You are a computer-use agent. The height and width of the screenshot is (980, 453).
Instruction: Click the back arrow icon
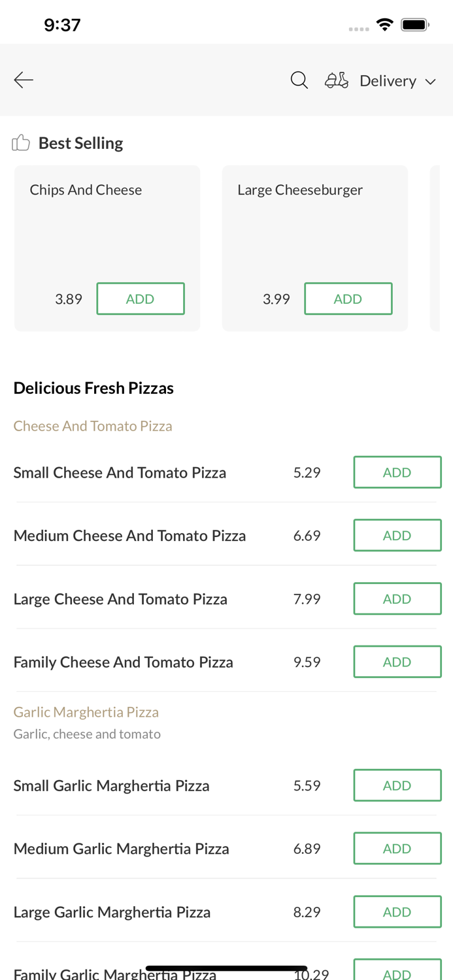tap(24, 80)
